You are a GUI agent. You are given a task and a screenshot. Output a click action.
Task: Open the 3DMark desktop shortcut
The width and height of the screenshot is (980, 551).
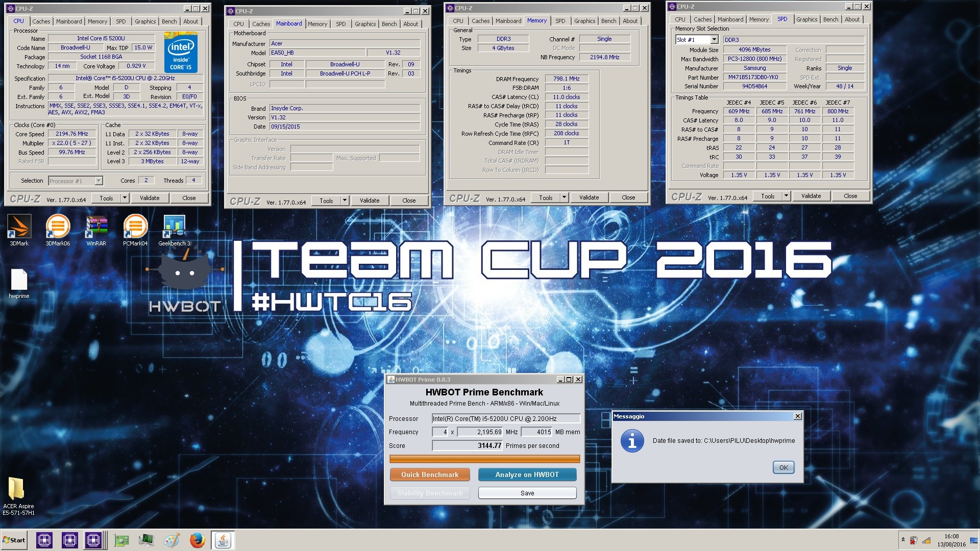tap(19, 231)
